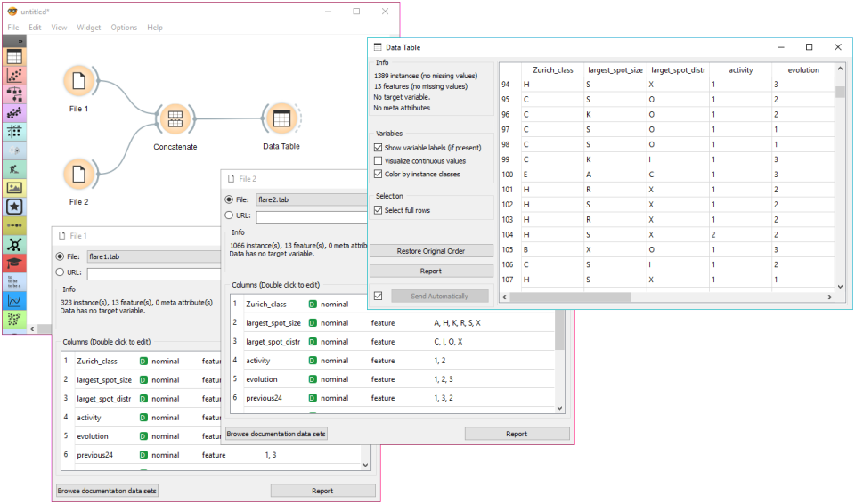Click the URL input field in File 1 window
The height and width of the screenshot is (504, 855).
pos(154,273)
